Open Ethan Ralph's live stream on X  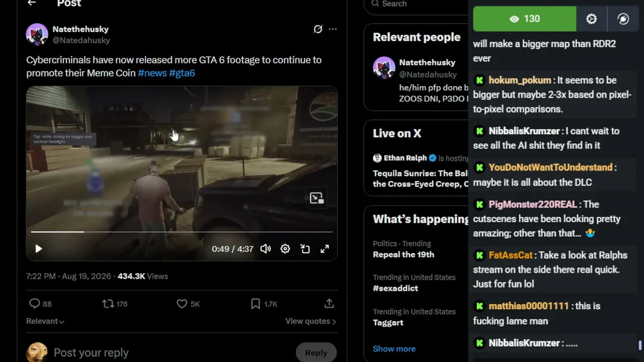[421, 178]
